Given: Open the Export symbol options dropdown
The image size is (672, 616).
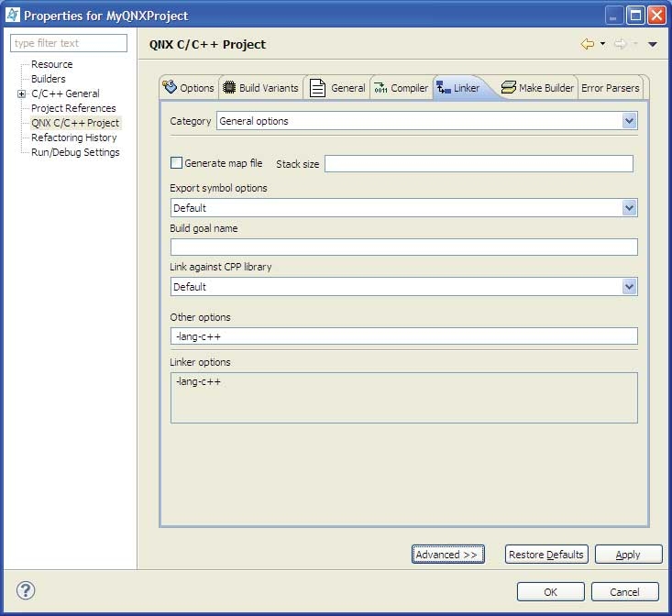Looking at the screenshot, I should click(629, 208).
